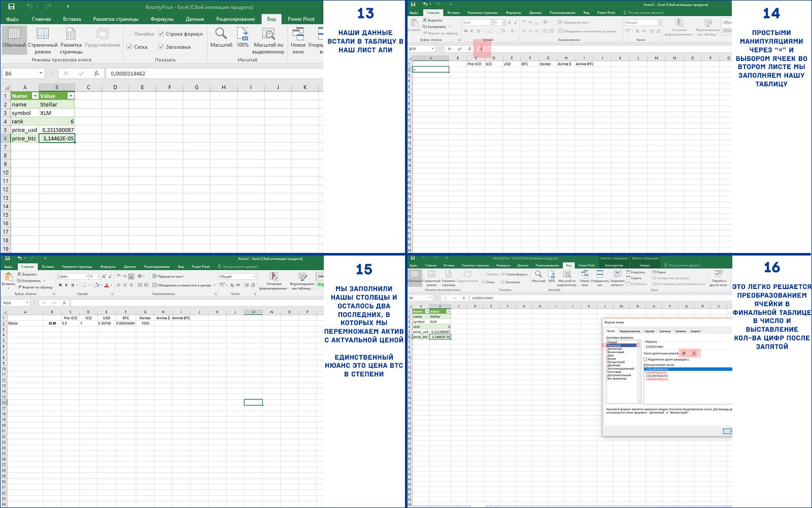Select cell price_btc in step 13 sheet
The width and height of the screenshot is (812, 508).
point(24,138)
